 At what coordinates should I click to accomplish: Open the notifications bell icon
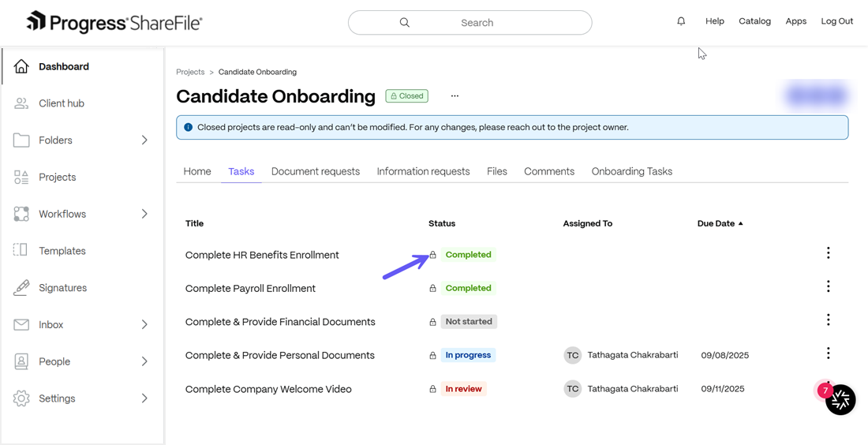pos(681,21)
